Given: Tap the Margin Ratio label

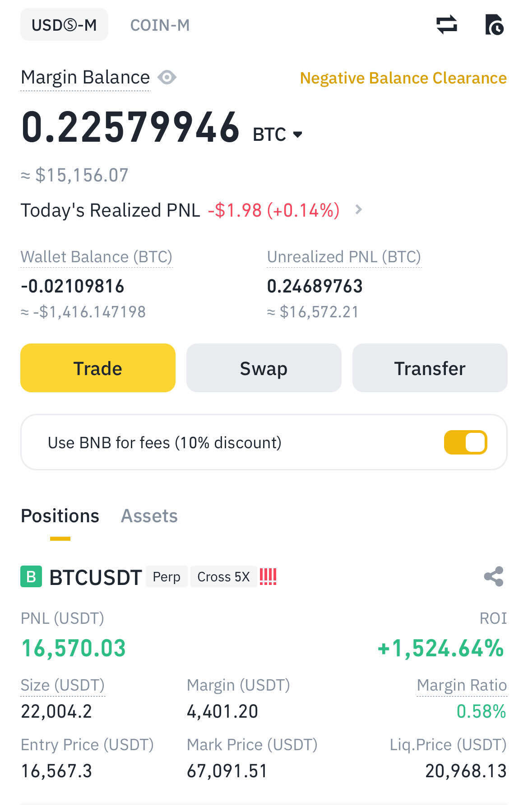Looking at the screenshot, I should point(462,685).
